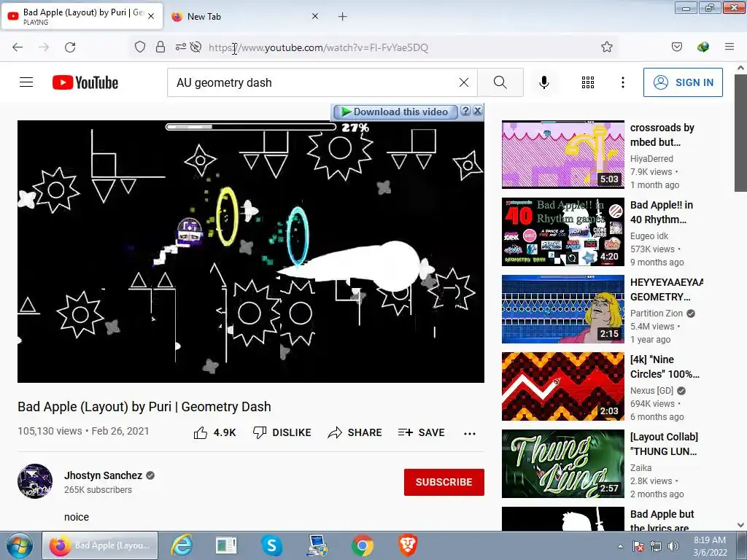Click the magnifying glass search button

500,82
